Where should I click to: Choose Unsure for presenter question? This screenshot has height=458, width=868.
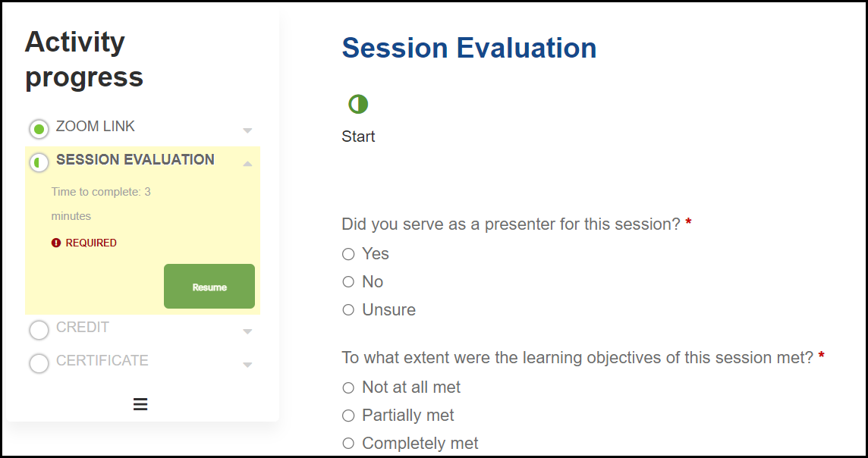[348, 310]
